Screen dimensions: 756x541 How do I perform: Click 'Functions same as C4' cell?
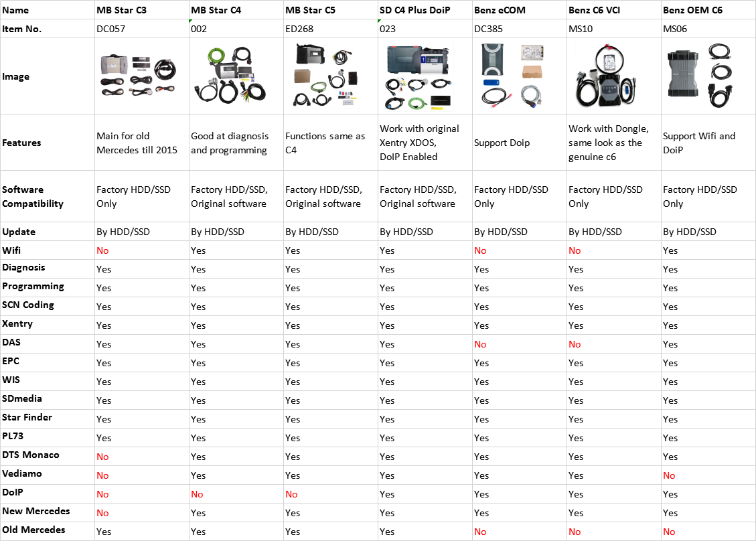pos(325,143)
